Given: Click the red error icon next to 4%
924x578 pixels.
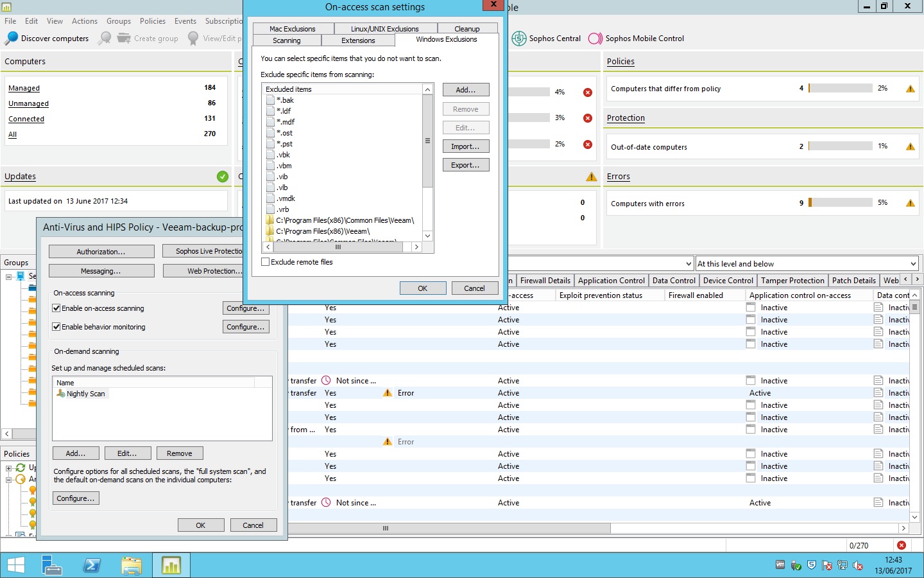Looking at the screenshot, I should 588,92.
